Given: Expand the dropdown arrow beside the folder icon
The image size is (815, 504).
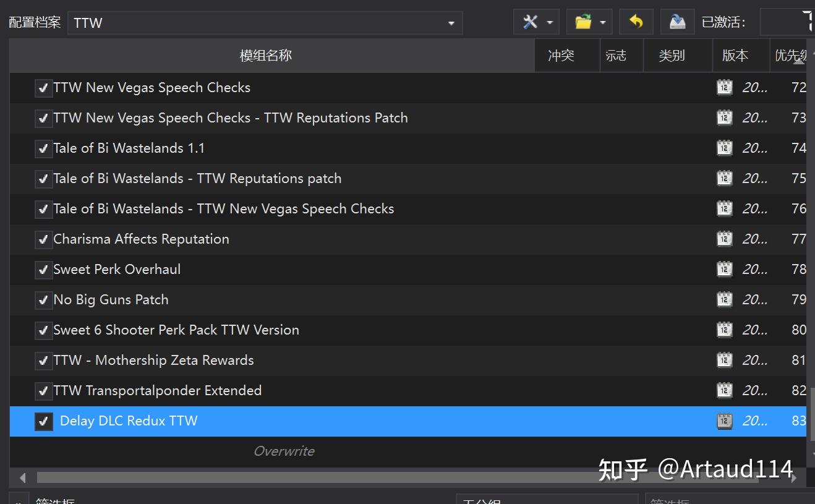Looking at the screenshot, I should (604, 22).
